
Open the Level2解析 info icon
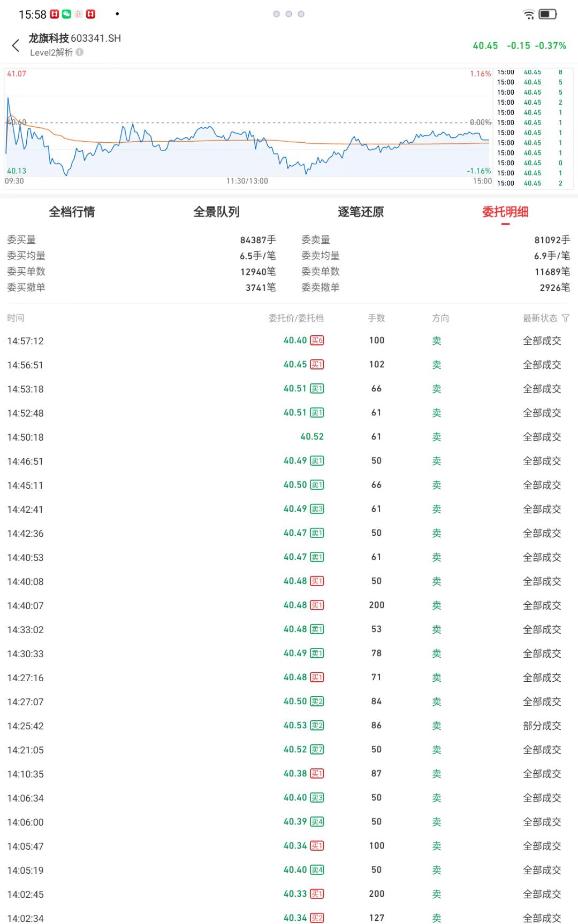pyautogui.click(x=80, y=52)
